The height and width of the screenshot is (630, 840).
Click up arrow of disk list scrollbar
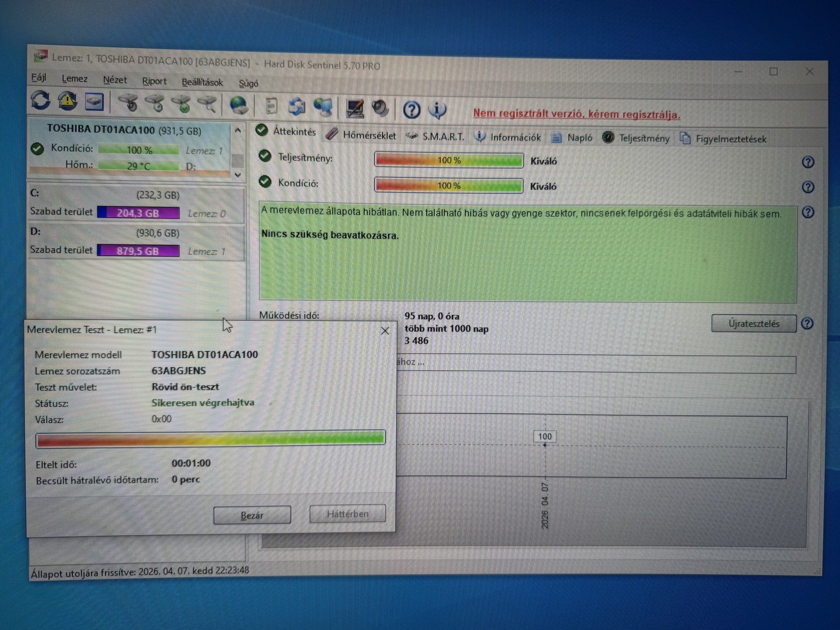(x=238, y=131)
